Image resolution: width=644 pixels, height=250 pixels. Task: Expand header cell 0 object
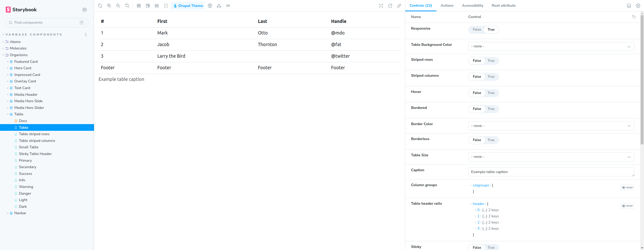tap(476, 210)
